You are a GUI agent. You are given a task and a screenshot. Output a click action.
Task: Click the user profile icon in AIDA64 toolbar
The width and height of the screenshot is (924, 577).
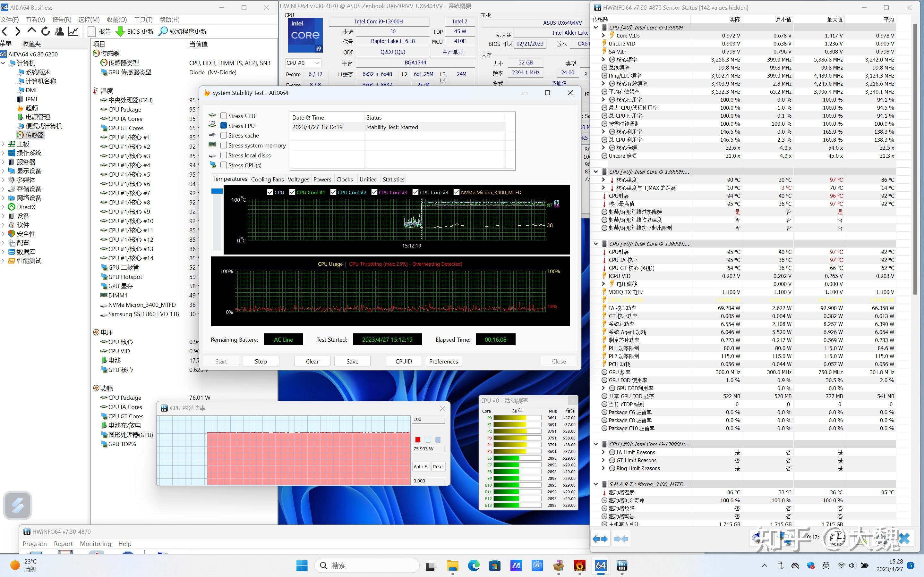[x=60, y=31]
